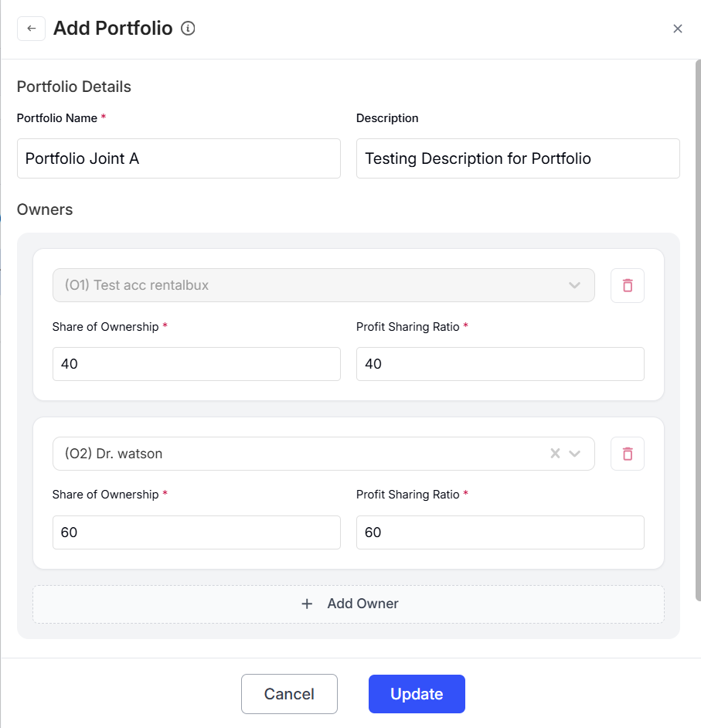Viewport: 701px width, 728px height.
Task: Clear the Dr. watson owner selection
Action: (555, 454)
